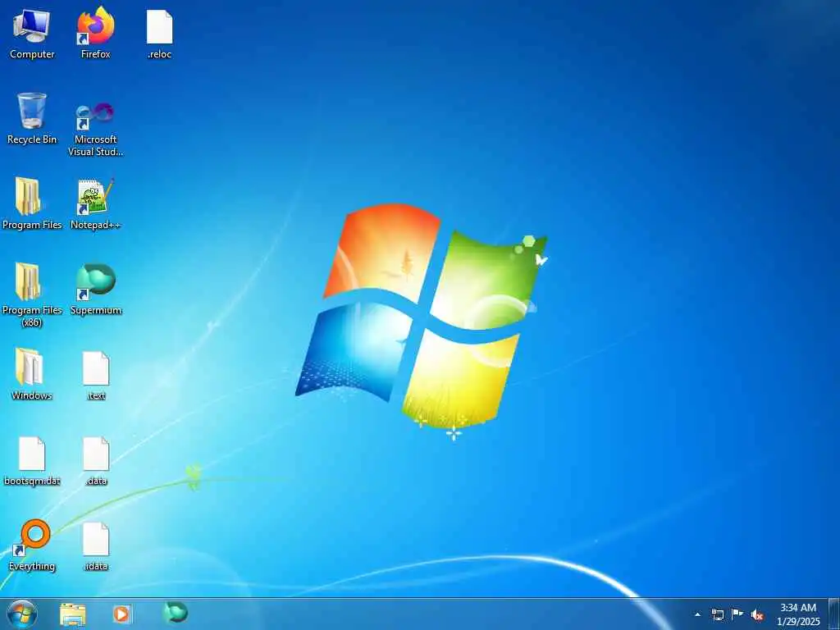This screenshot has height=630, width=840.
Task: Open Supermium from the taskbar
Action: click(x=176, y=612)
